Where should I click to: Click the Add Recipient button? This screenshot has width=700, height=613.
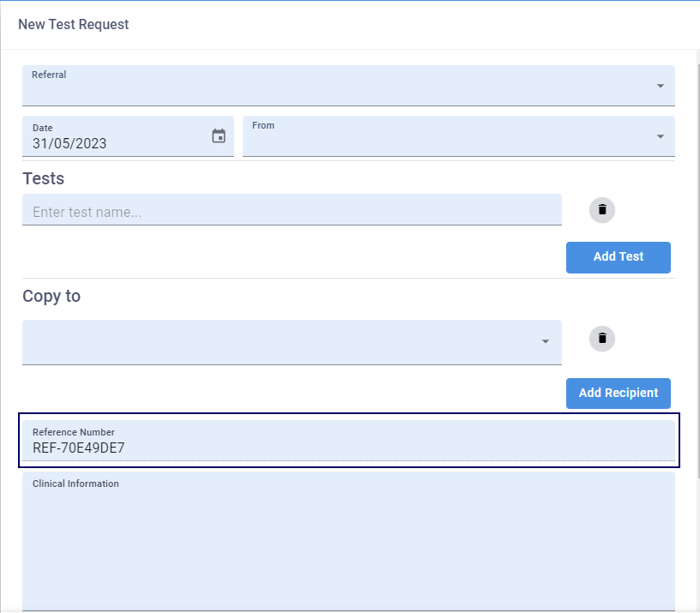tap(618, 393)
